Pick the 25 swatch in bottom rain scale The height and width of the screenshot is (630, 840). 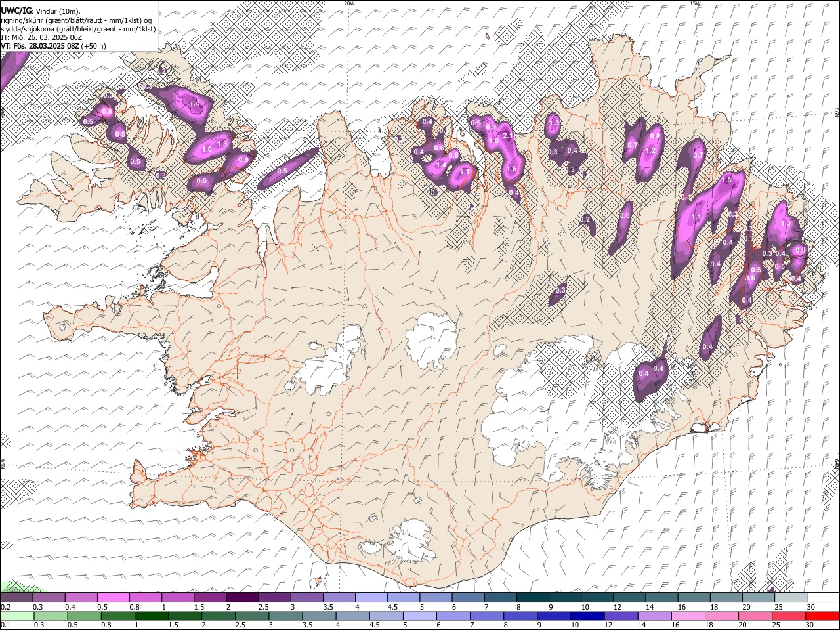[x=788, y=616]
